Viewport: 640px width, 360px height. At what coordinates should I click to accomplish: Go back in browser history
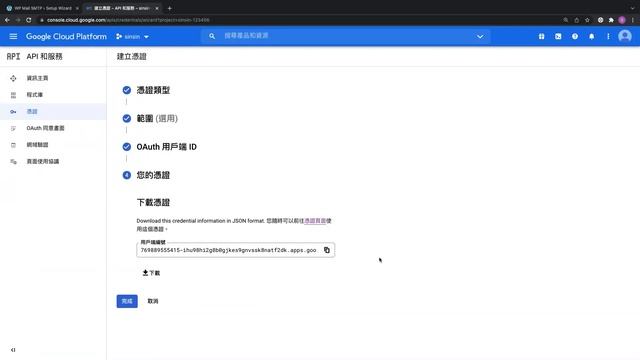[7, 20]
